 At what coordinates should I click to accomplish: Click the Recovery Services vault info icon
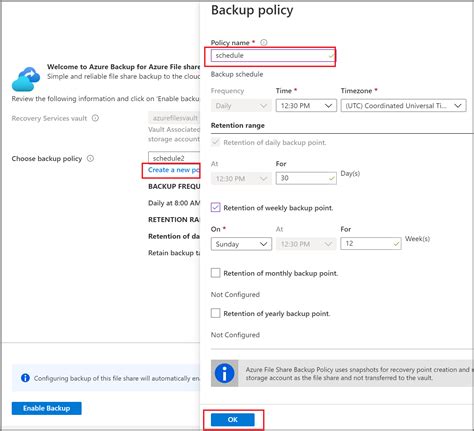[x=95, y=118]
